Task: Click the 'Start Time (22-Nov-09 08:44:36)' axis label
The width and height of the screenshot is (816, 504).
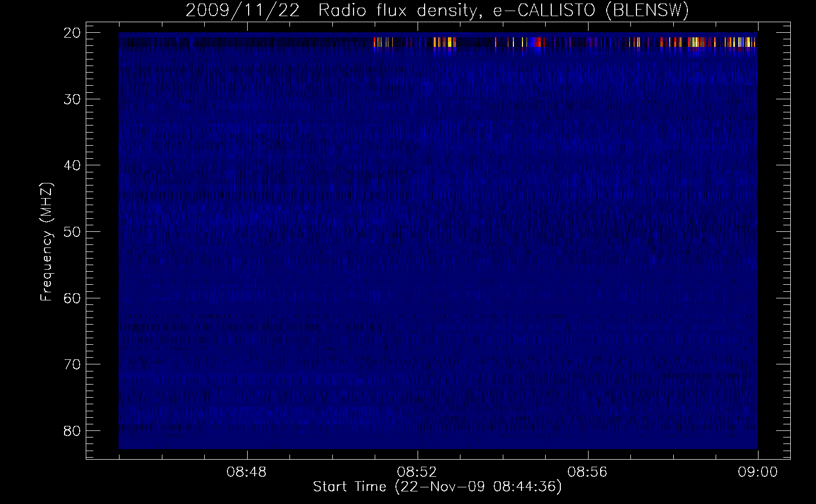Action: pyautogui.click(x=437, y=487)
